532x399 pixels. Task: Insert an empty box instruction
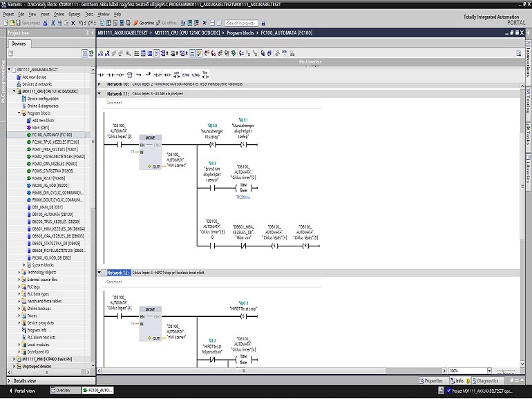click(130, 75)
